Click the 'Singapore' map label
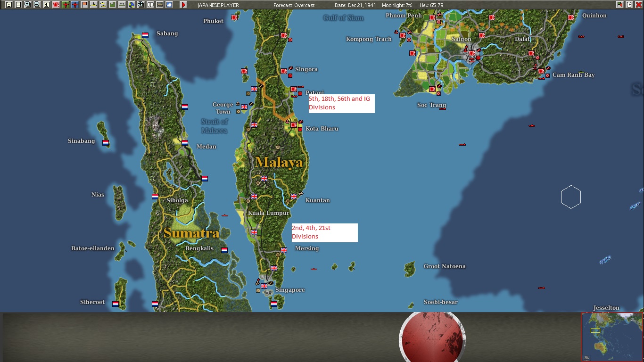Image resolution: width=644 pixels, height=362 pixels. [x=290, y=290]
